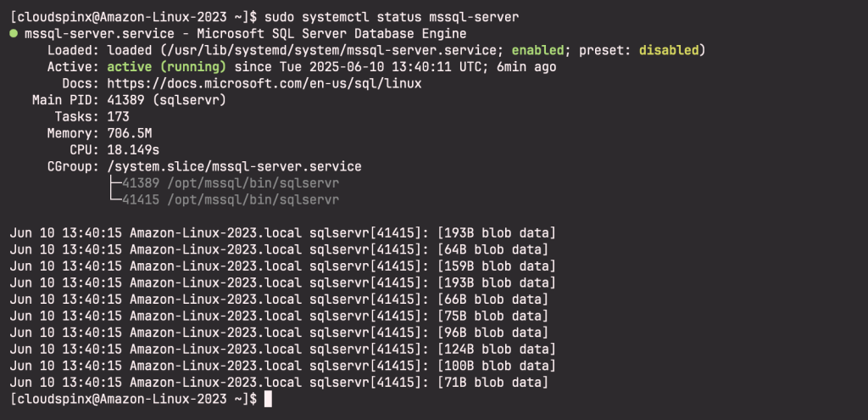
Task: Click the 'sudo systemctl status mssql-server' command text
Action: tap(392, 17)
